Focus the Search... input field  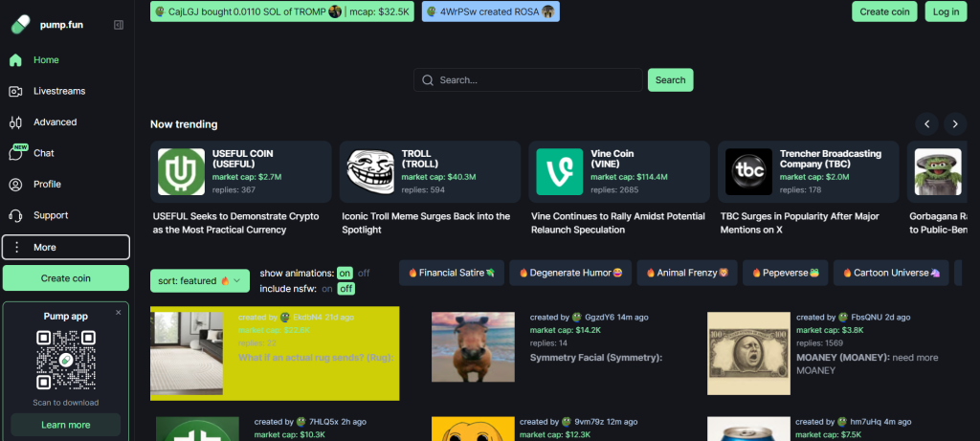(528, 80)
